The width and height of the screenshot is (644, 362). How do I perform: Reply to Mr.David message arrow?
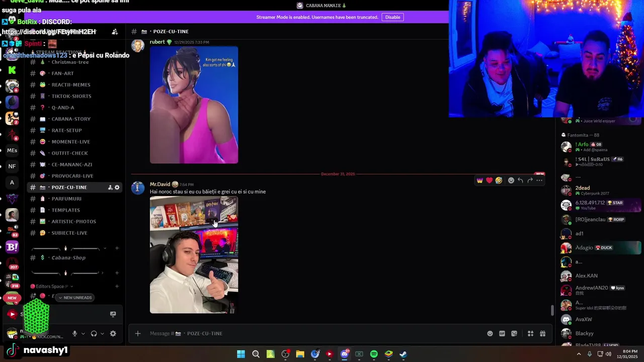point(520,180)
